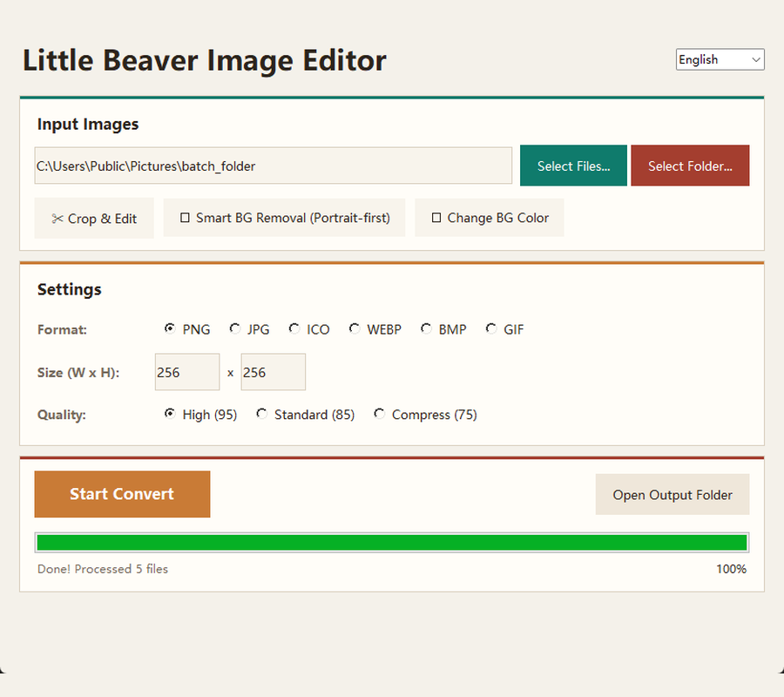Open the English language dropdown
The image size is (784, 697).
(x=720, y=59)
